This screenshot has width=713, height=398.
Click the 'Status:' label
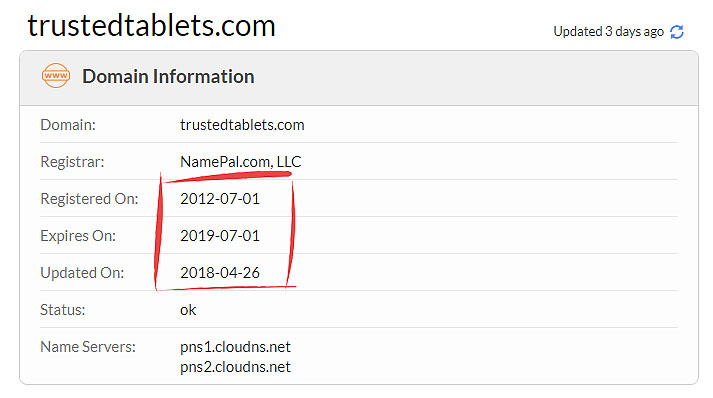(62, 310)
